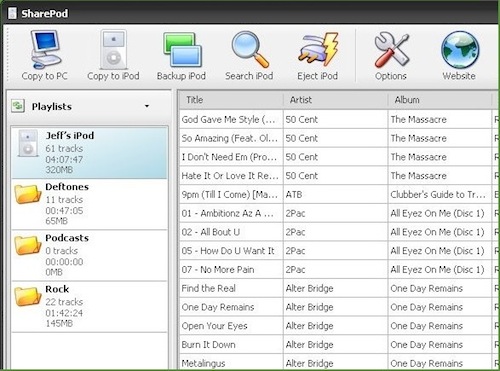Click the 'Playlists' panel heading text

52,106
